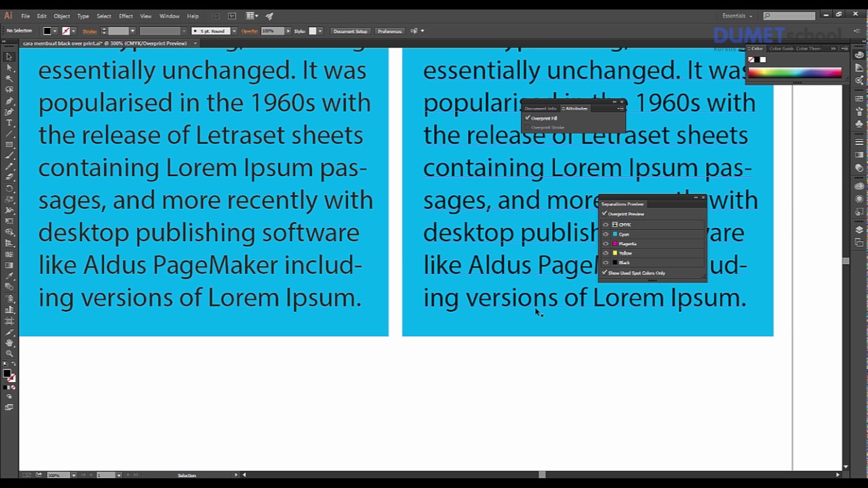This screenshot has height=488, width=868.
Task: Open the zoom level dropdown at bottom
Action: (x=73, y=475)
